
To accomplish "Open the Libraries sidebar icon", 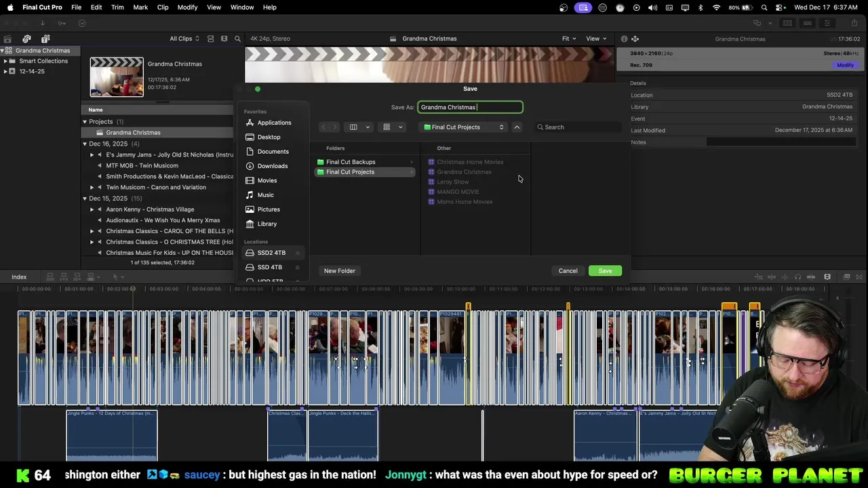I will pyautogui.click(x=7, y=39).
